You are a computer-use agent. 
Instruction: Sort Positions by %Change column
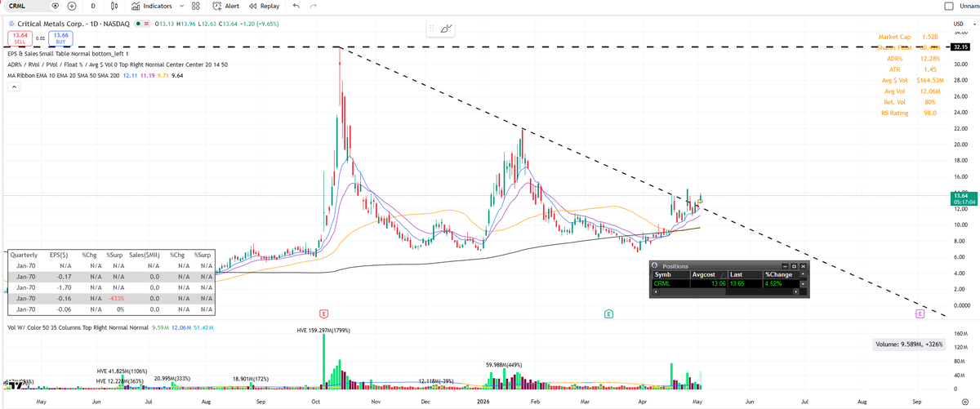tap(781, 275)
